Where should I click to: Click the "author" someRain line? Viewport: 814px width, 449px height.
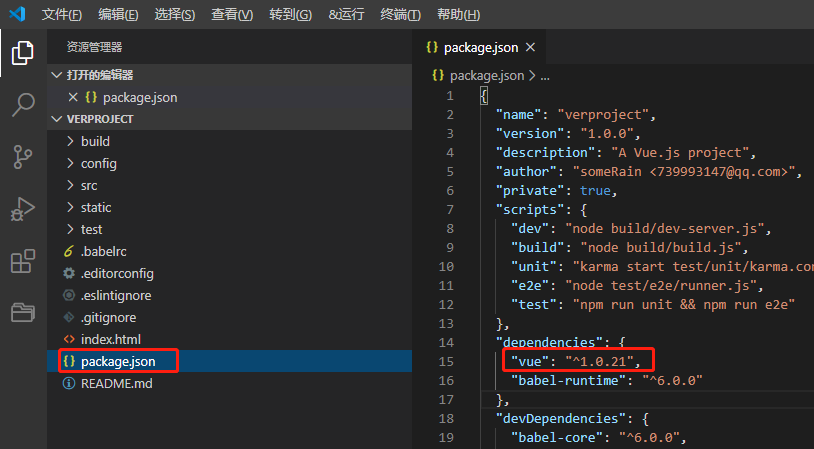pos(649,171)
